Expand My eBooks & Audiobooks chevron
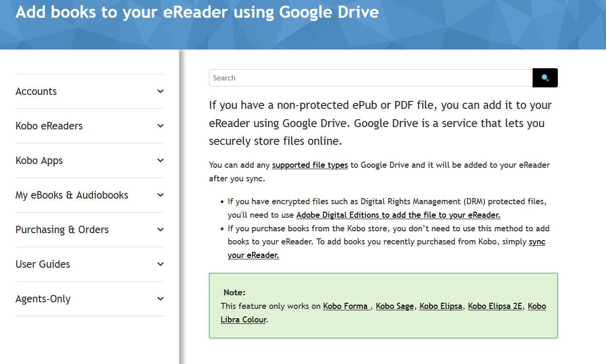Viewport: 606px width, 364px height. 160,195
